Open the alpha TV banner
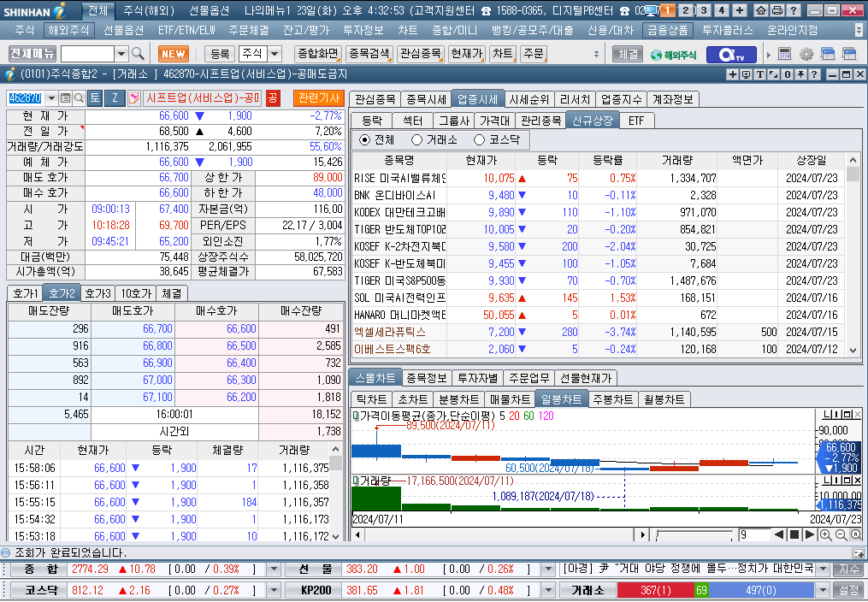Viewport: 868px width, 602px height. click(731, 54)
